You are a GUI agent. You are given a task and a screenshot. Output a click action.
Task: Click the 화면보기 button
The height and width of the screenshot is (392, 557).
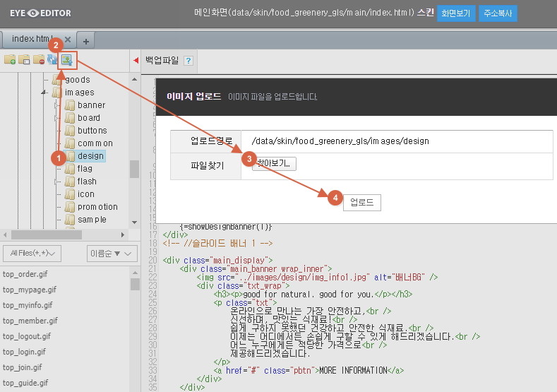point(455,13)
